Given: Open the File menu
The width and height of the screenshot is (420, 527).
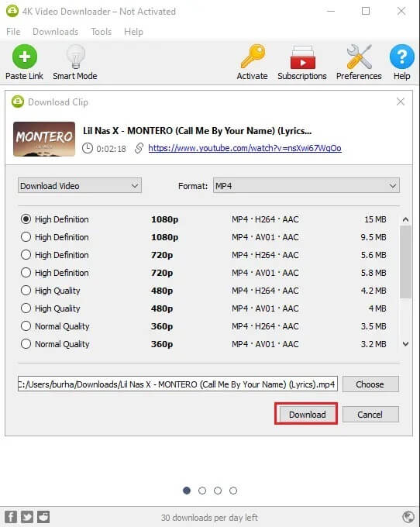Looking at the screenshot, I should [x=13, y=32].
